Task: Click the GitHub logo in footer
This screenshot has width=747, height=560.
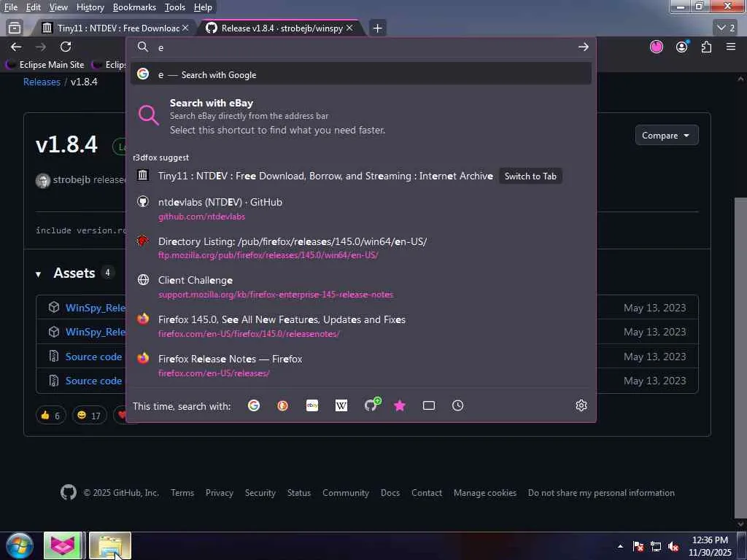Action: pos(69,492)
